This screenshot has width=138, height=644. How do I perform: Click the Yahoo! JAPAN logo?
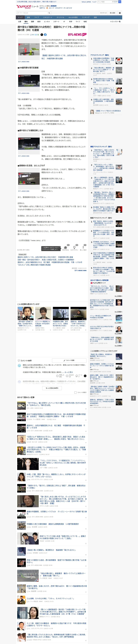[24, 7]
